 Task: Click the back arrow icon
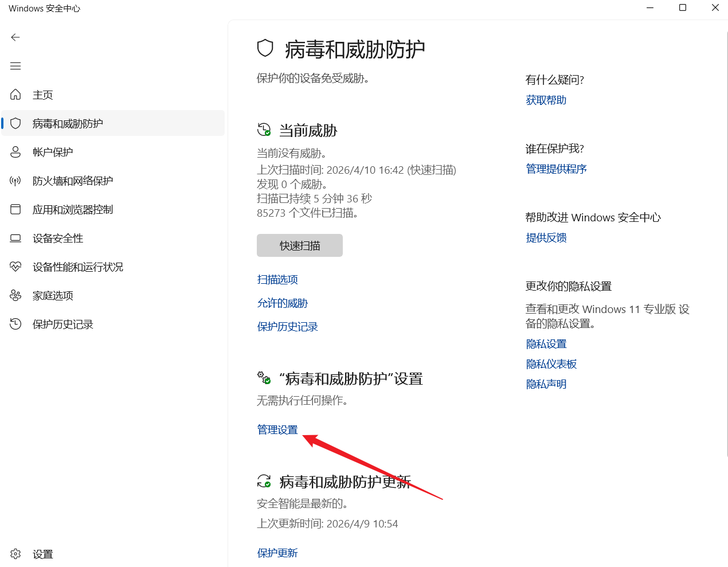(15, 37)
